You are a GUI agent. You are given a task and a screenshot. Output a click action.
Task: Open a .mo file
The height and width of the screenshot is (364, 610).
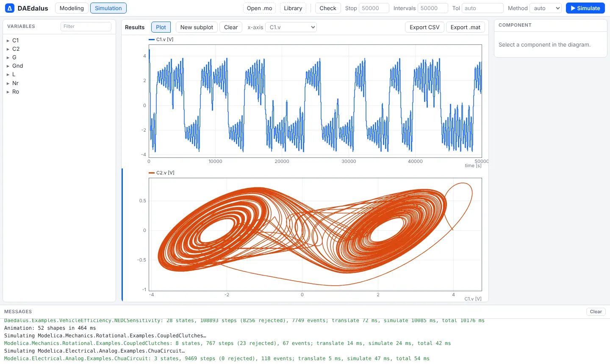click(x=259, y=8)
